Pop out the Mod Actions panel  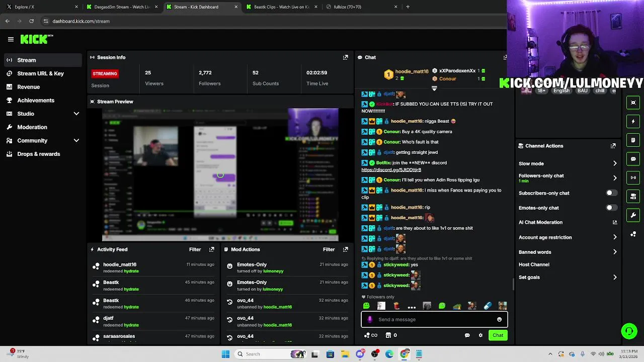tap(345, 249)
